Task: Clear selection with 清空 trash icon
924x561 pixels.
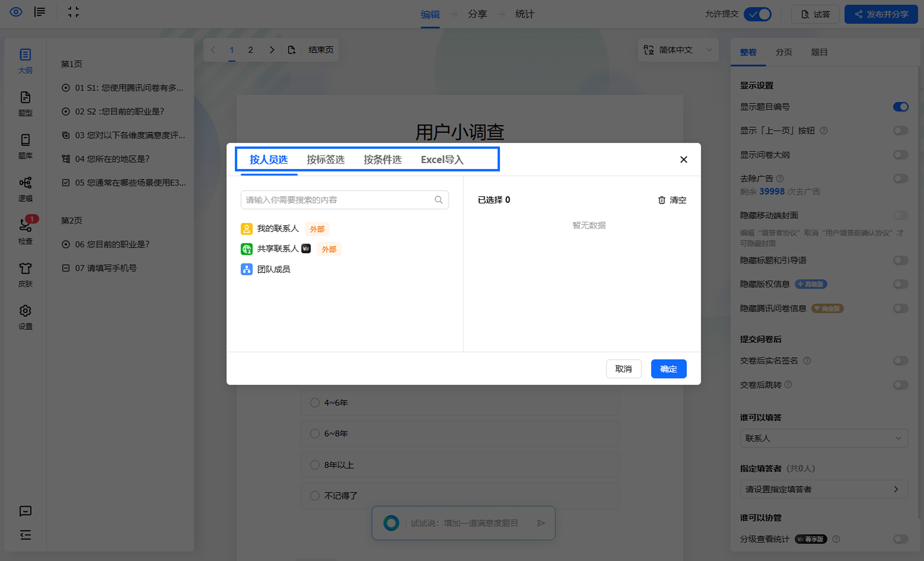Action: click(x=662, y=200)
